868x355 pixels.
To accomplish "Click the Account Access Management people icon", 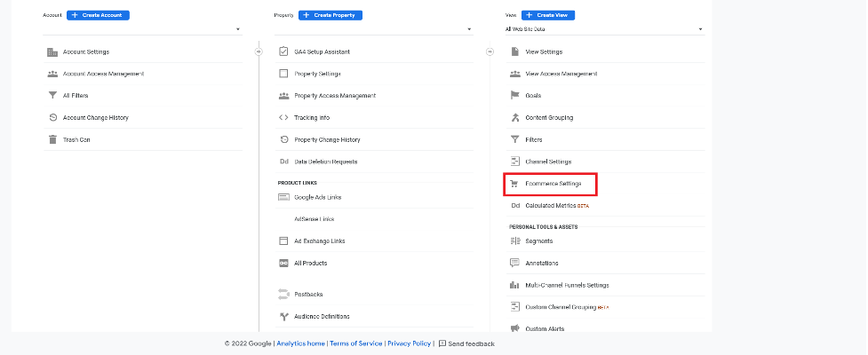I will (52, 74).
